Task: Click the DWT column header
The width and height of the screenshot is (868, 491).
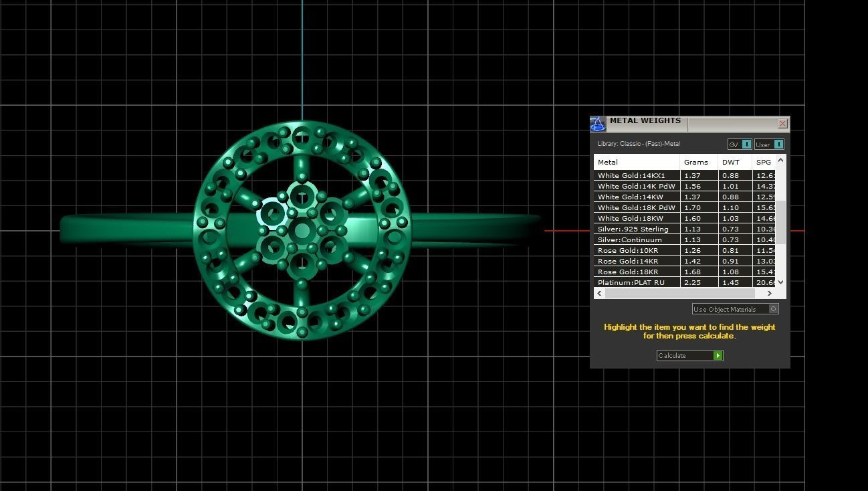Action: click(x=735, y=162)
